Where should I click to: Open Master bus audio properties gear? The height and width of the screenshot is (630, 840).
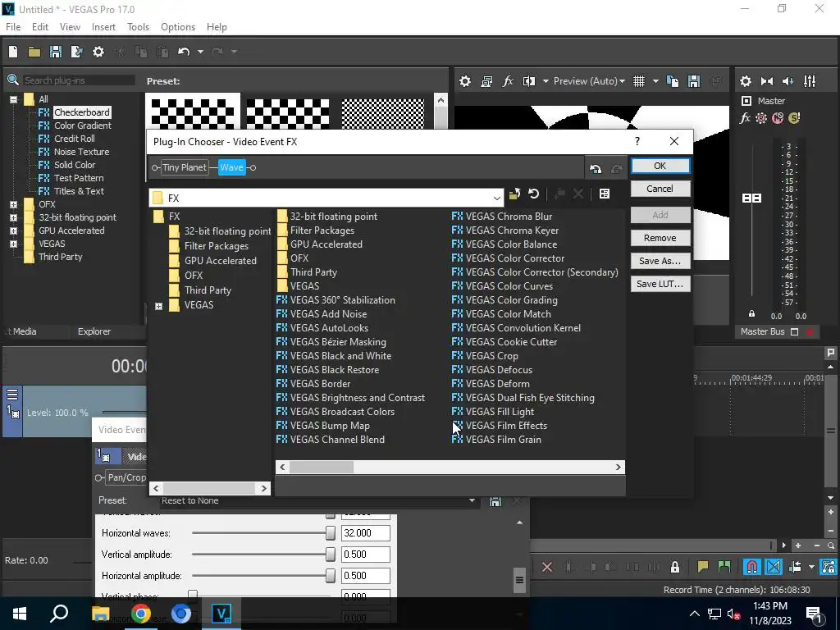[x=746, y=81]
